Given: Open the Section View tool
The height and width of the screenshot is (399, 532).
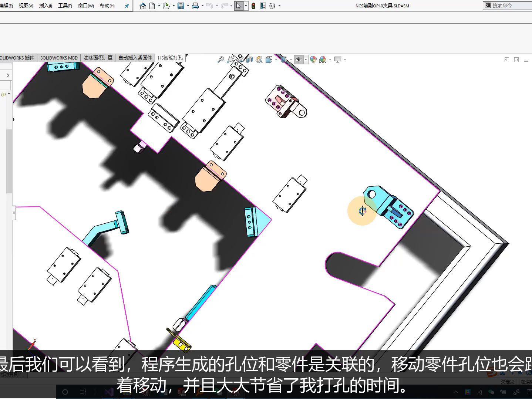Looking at the screenshot, I should pyautogui.click(x=250, y=59).
